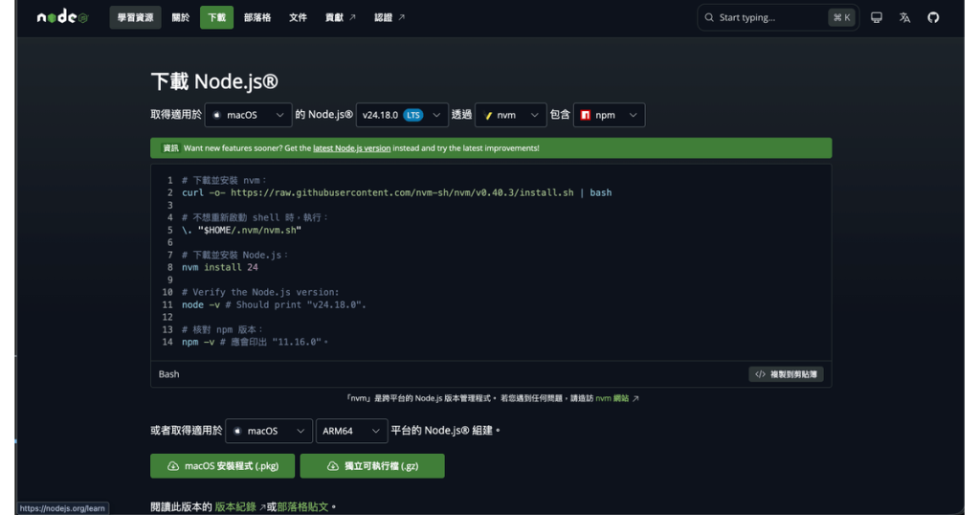
Task: Download 獨立可執行檔 (.gz)
Action: (x=372, y=466)
